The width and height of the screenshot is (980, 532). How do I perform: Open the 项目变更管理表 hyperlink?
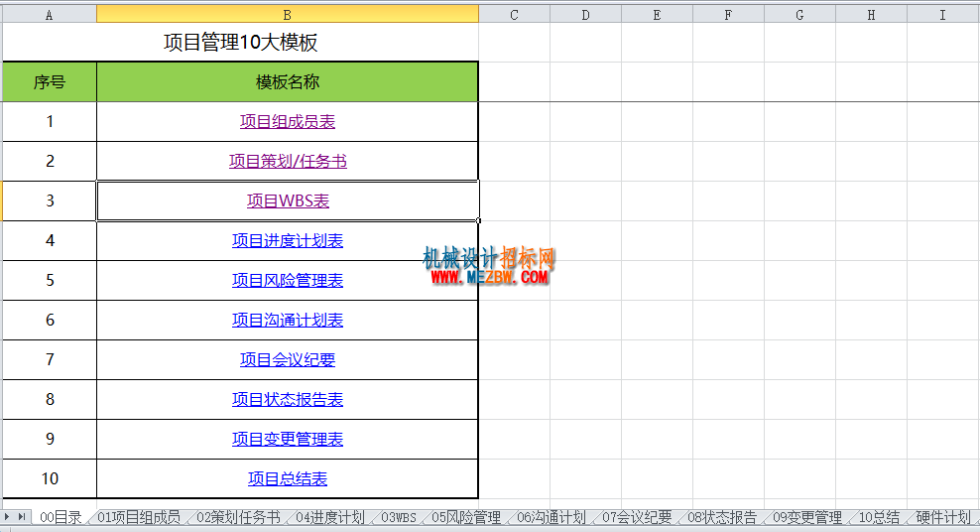pyautogui.click(x=288, y=439)
